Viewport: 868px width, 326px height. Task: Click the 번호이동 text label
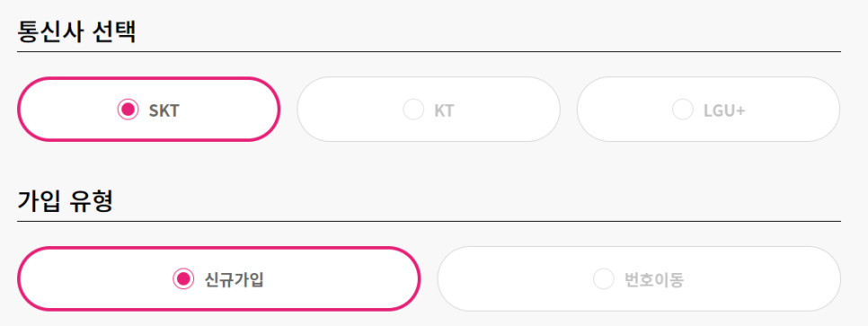(x=654, y=280)
